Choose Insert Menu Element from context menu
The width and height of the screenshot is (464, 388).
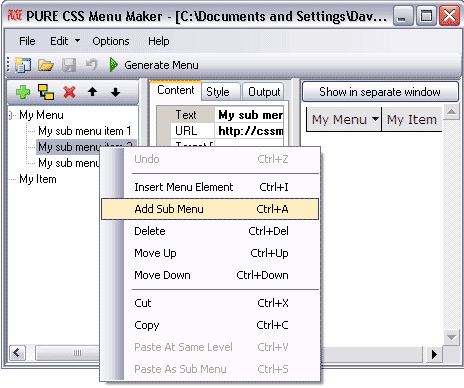[210, 187]
